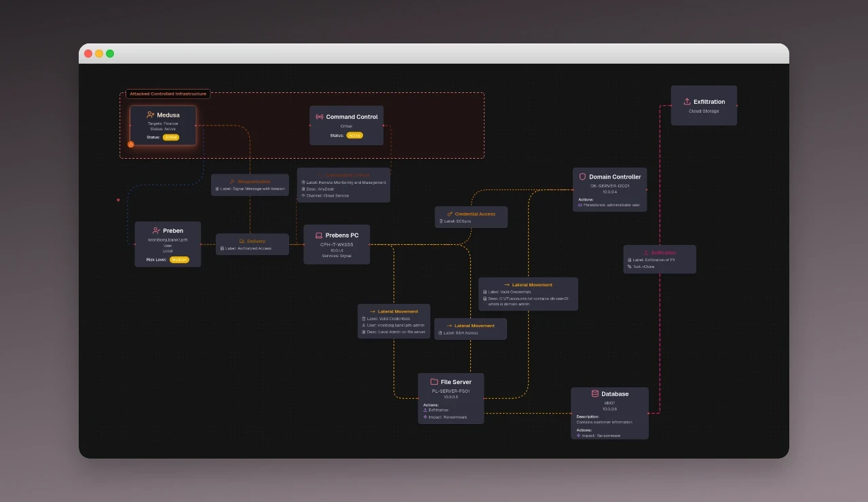This screenshot has width=868, height=502.
Task: Click the Preben user icon
Action: (156, 231)
